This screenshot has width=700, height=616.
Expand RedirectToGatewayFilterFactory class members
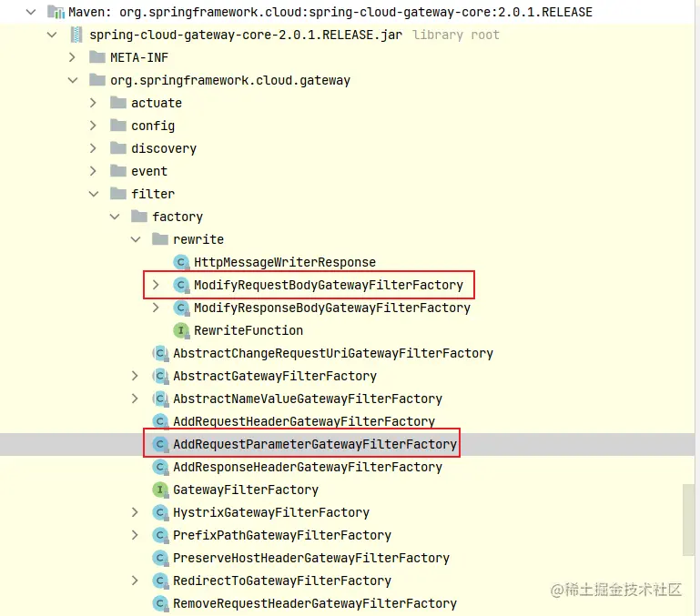point(135,581)
